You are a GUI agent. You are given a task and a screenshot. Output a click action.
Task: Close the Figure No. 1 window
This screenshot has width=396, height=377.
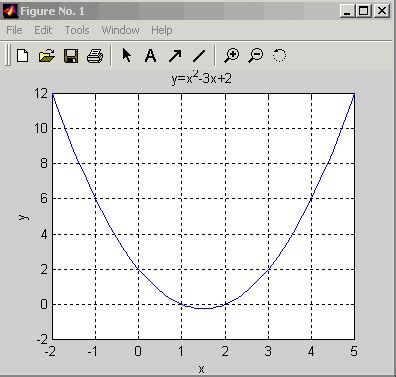[x=381, y=11]
